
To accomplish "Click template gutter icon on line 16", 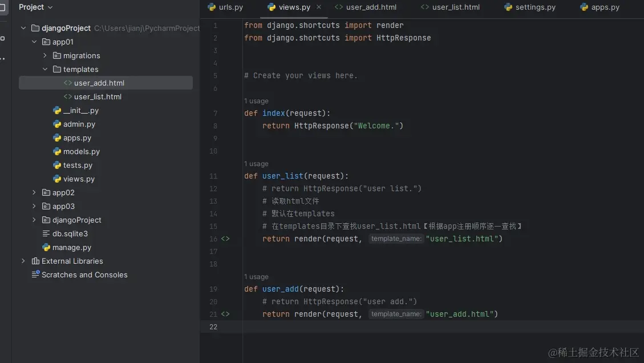I will click(x=225, y=239).
